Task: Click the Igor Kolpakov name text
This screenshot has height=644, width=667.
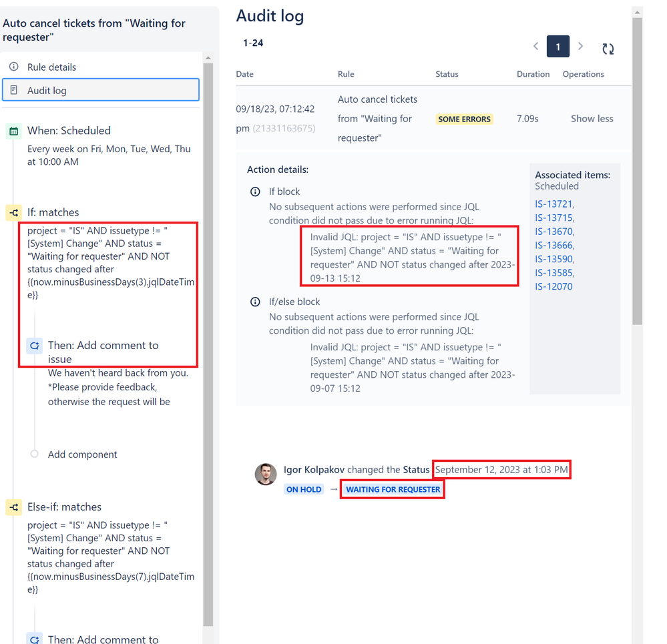Action: click(314, 470)
